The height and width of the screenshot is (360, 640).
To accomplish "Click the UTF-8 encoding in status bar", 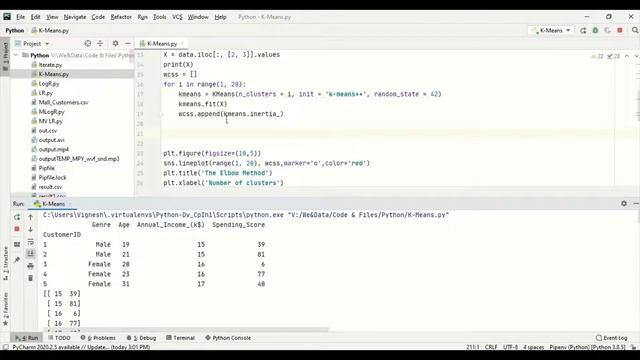I will point(510,347).
